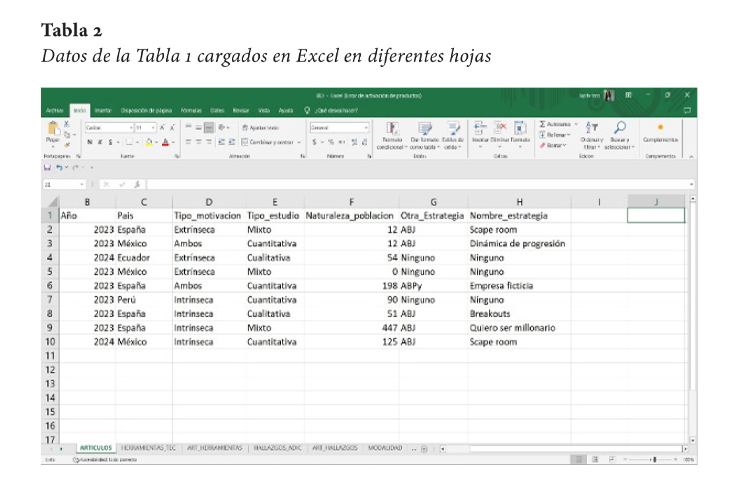Click the insert function fx icon

[137, 184]
